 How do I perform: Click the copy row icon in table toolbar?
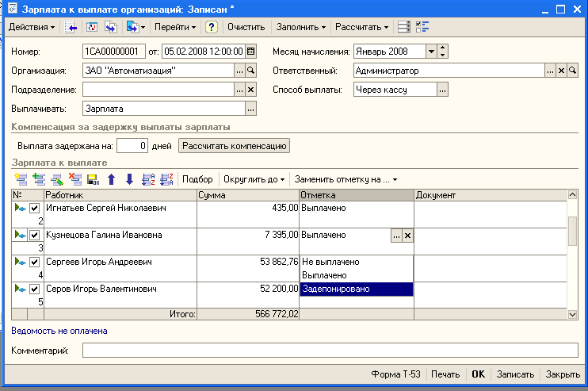click(x=39, y=179)
